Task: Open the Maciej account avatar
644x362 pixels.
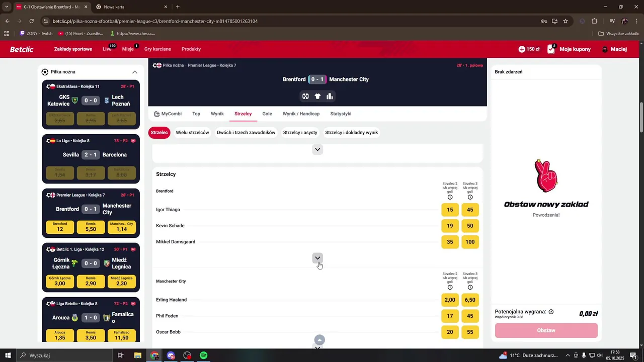Action: pos(605,49)
